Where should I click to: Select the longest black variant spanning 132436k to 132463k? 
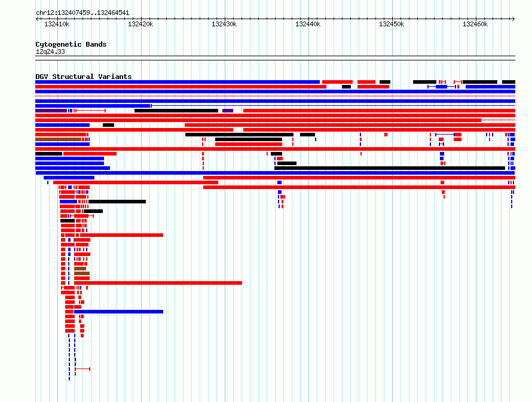[x=390, y=168]
